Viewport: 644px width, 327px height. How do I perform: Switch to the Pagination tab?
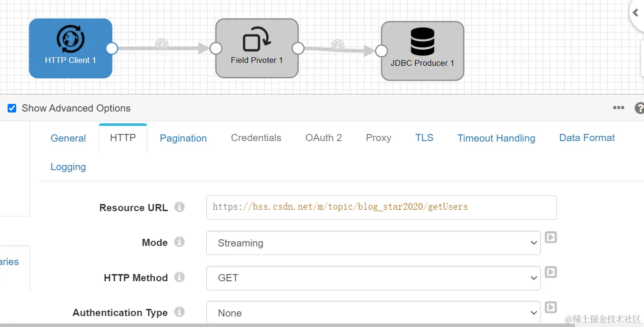[x=183, y=138]
